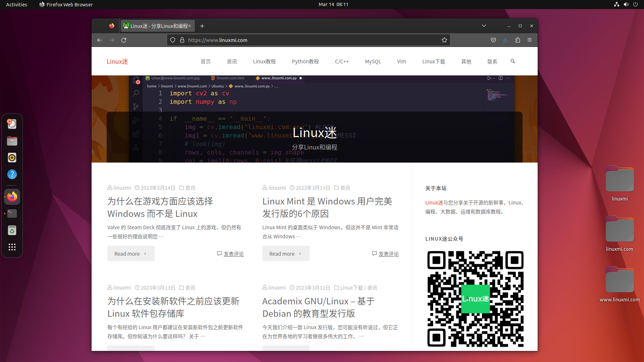Open the 首页 navigation menu item
The width and height of the screenshot is (644, 362).
coord(206,61)
